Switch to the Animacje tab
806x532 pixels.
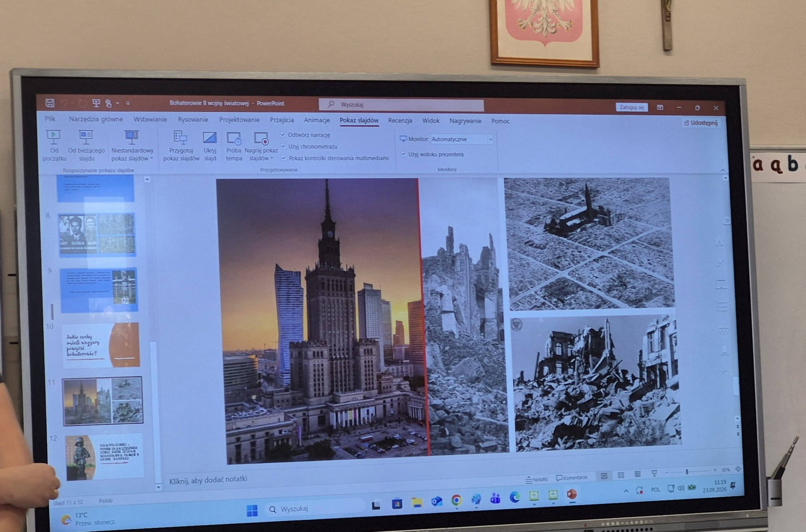[x=317, y=120]
